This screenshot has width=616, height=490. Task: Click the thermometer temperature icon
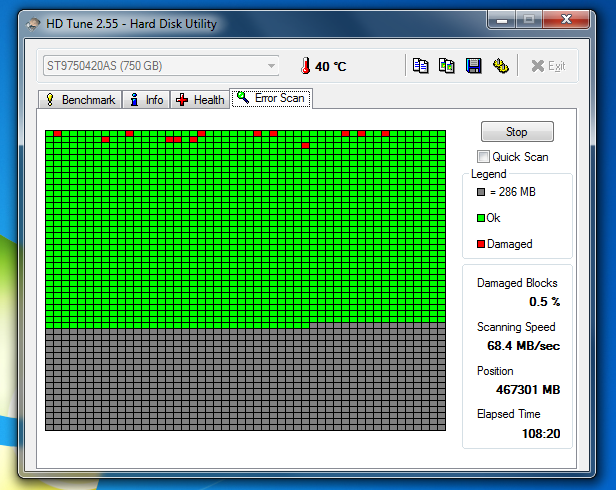(x=305, y=66)
